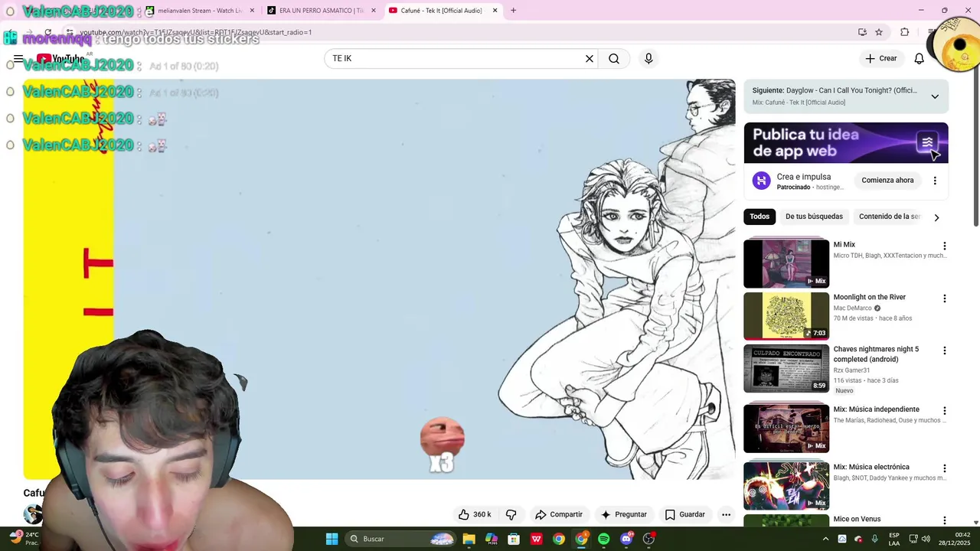This screenshot has height=551, width=980.
Task: Like the video with thumbs up
Action: 475,514
